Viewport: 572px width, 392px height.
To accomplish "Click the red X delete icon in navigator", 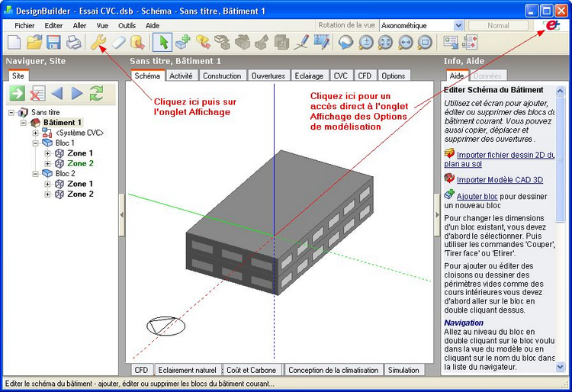I will (37, 93).
